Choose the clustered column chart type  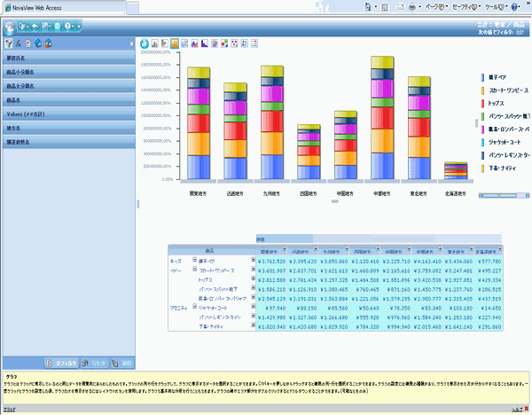[154, 43]
